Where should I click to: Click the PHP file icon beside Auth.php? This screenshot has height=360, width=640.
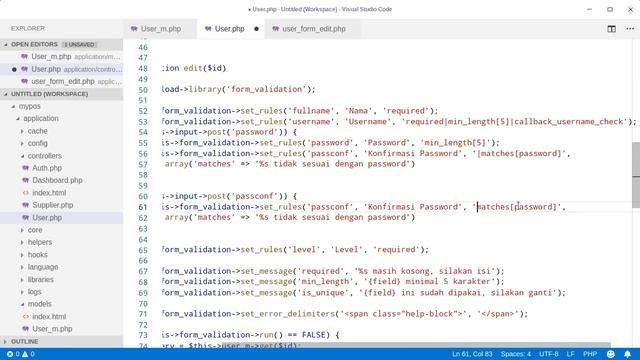[x=25, y=168]
